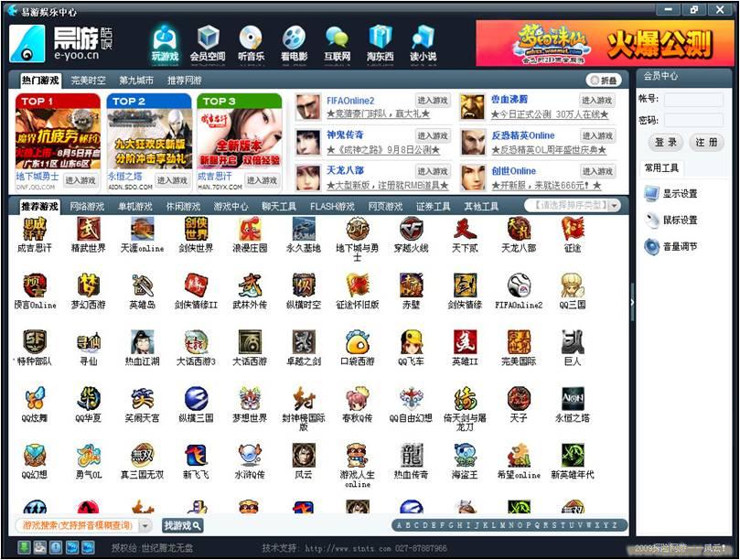Click the 找游戏 search button
Screen dimensions: 740x560
183,525
